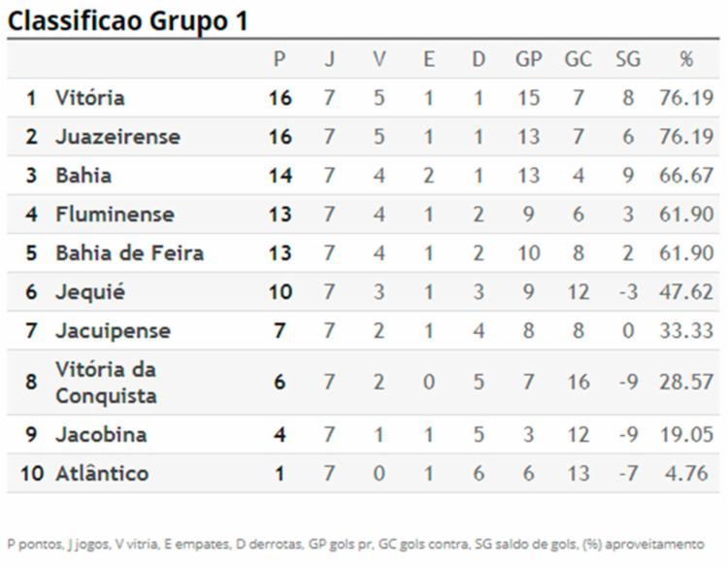Click the SG goal difference header
728x568 pixels.
(x=628, y=59)
